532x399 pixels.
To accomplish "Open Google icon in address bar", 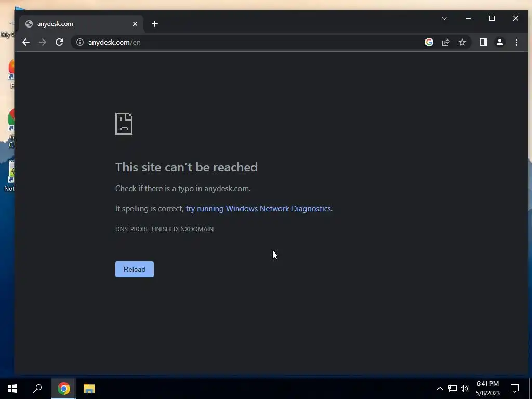I will pos(429,42).
